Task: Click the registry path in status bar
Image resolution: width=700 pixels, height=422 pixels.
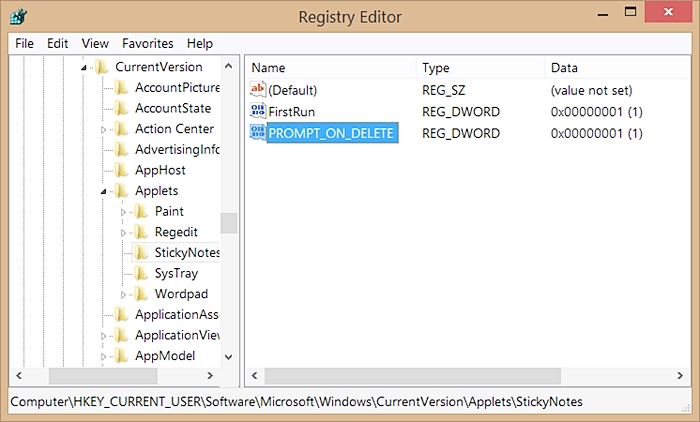Action: (x=296, y=401)
